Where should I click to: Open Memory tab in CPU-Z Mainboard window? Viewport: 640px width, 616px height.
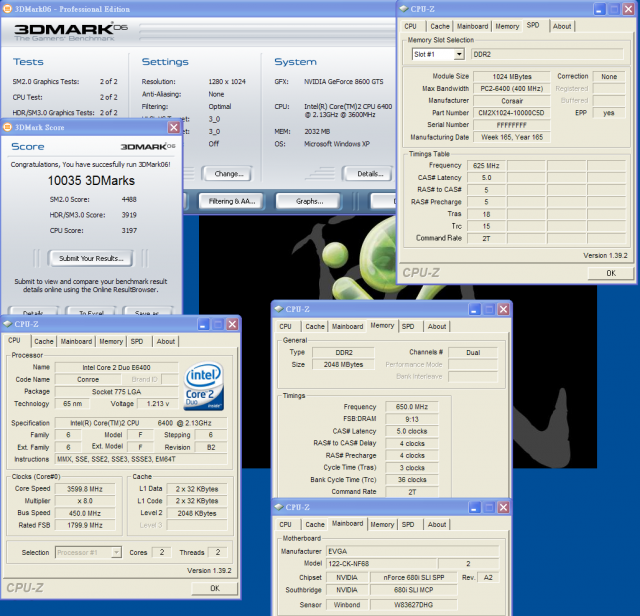point(382,525)
